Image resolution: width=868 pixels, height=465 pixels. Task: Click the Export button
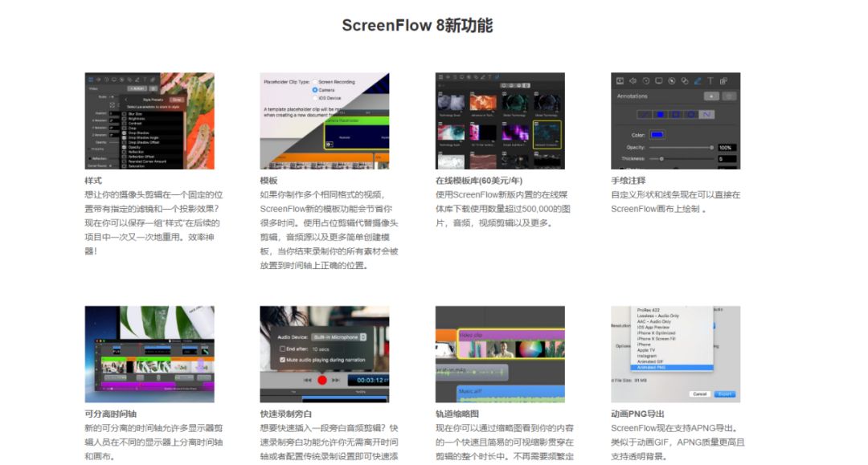point(724,394)
